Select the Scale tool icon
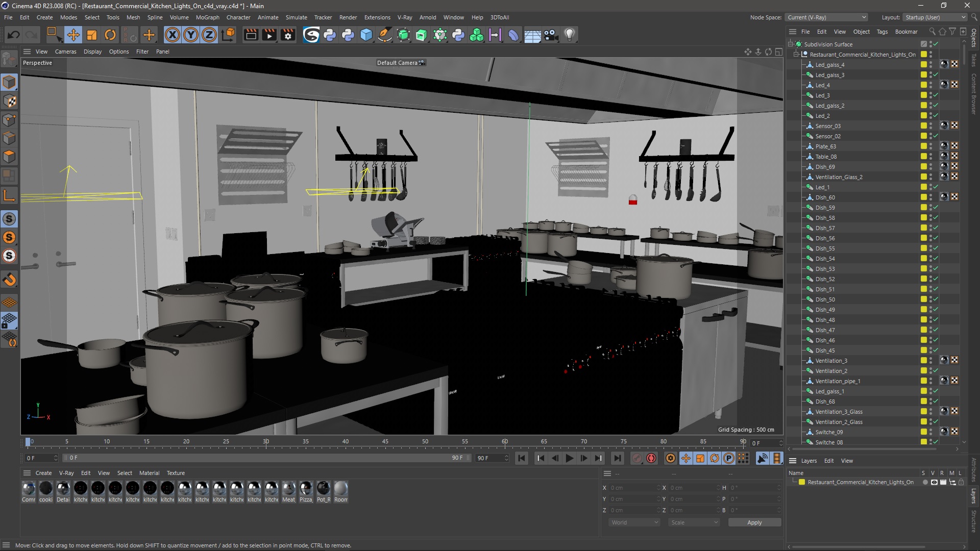 point(92,35)
